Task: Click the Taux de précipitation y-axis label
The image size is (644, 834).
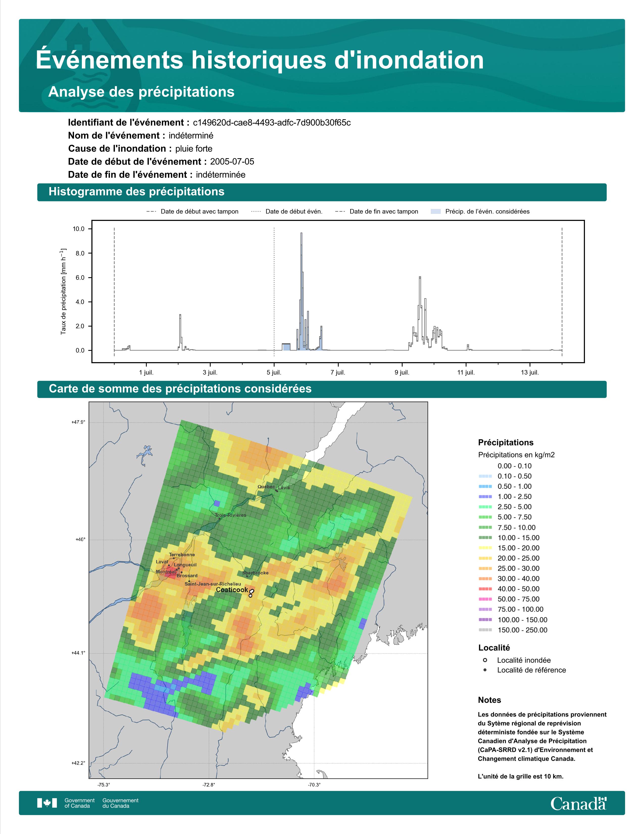Action: coord(63,291)
